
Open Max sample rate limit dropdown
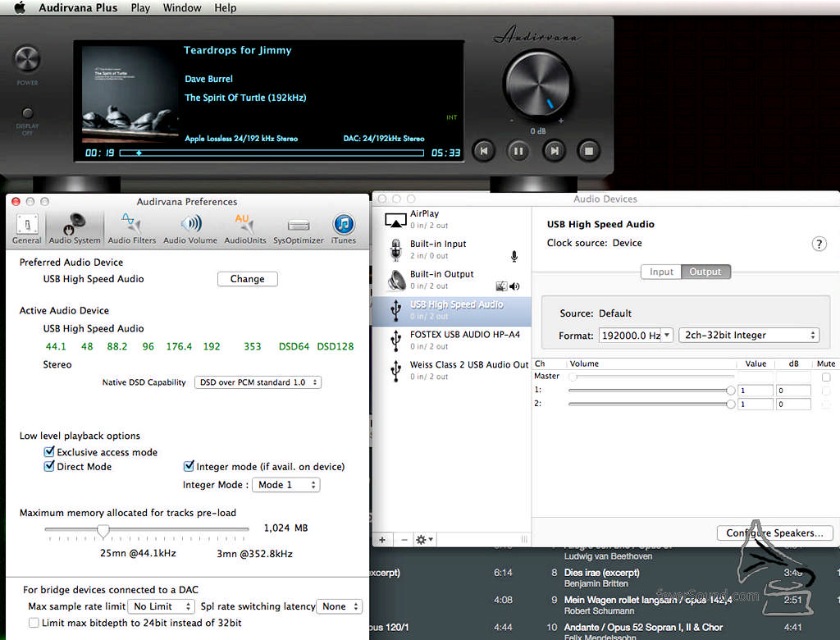click(x=161, y=606)
